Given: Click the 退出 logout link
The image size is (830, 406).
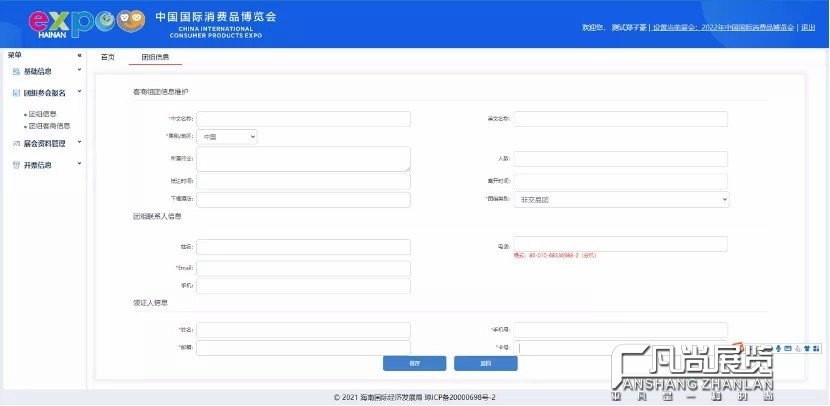Looking at the screenshot, I should pyautogui.click(x=806, y=27).
